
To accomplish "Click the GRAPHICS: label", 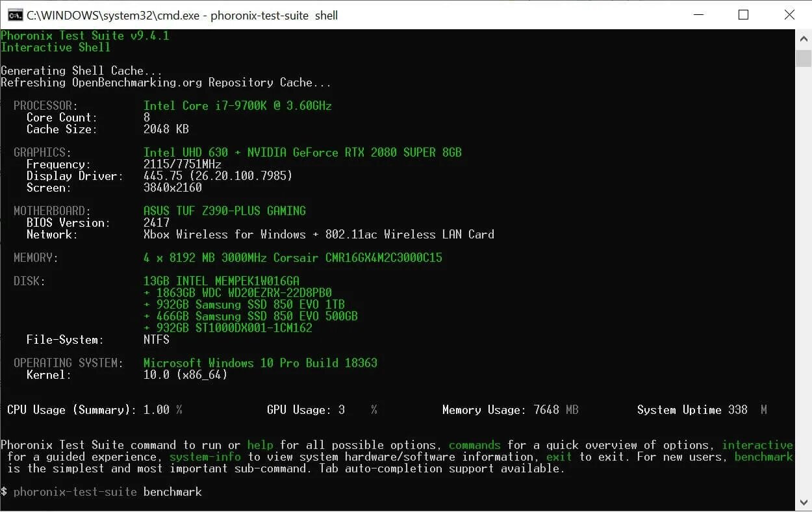I will coord(43,153).
